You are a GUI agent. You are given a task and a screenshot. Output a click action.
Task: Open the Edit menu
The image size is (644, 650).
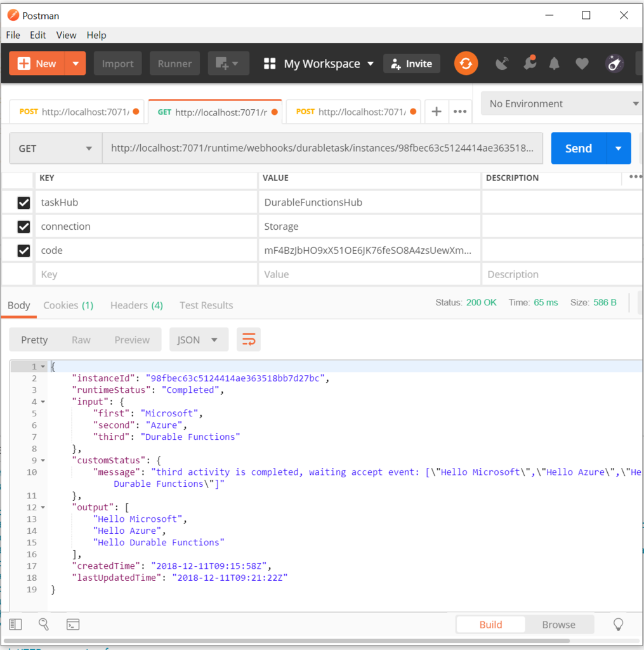point(37,36)
